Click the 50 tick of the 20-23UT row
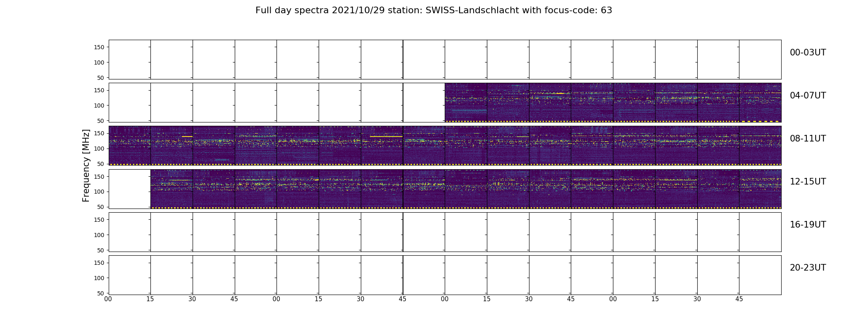Screen dimensions: 868x331 (x=101, y=293)
